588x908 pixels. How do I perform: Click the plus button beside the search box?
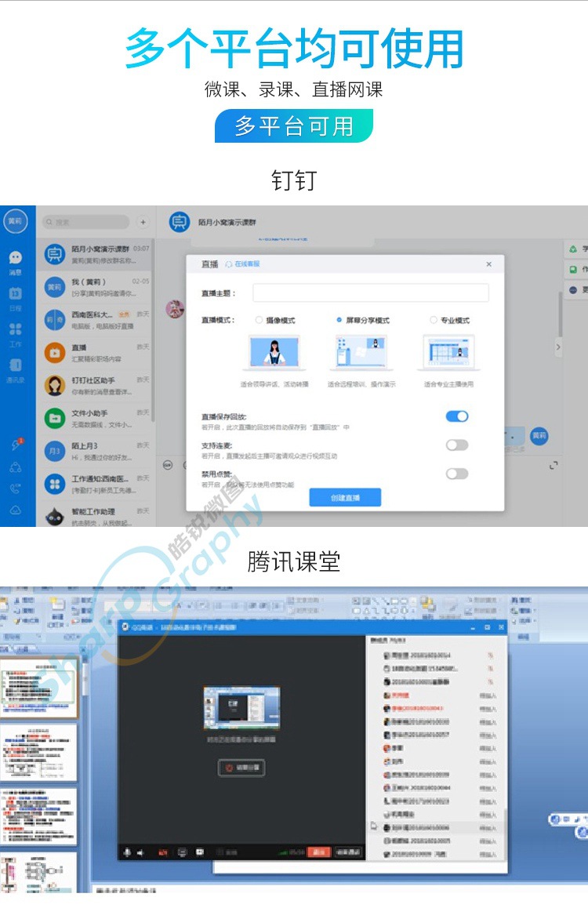coord(143,222)
